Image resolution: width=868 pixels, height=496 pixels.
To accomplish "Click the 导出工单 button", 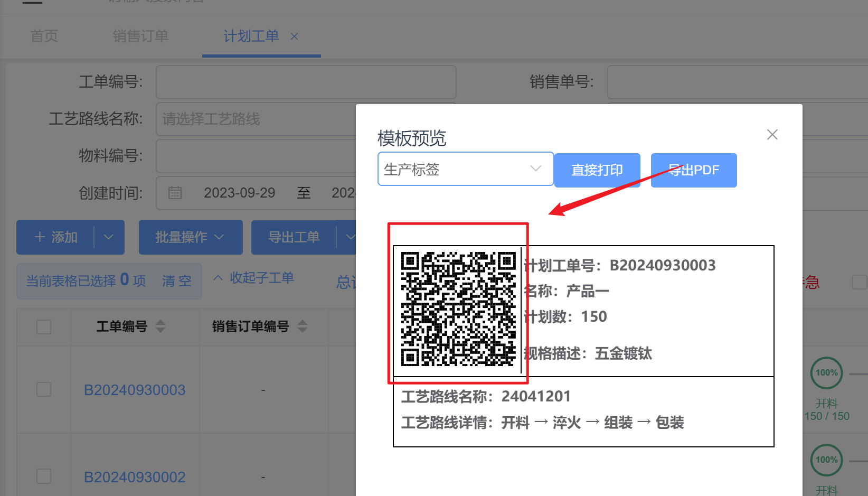I will point(294,237).
